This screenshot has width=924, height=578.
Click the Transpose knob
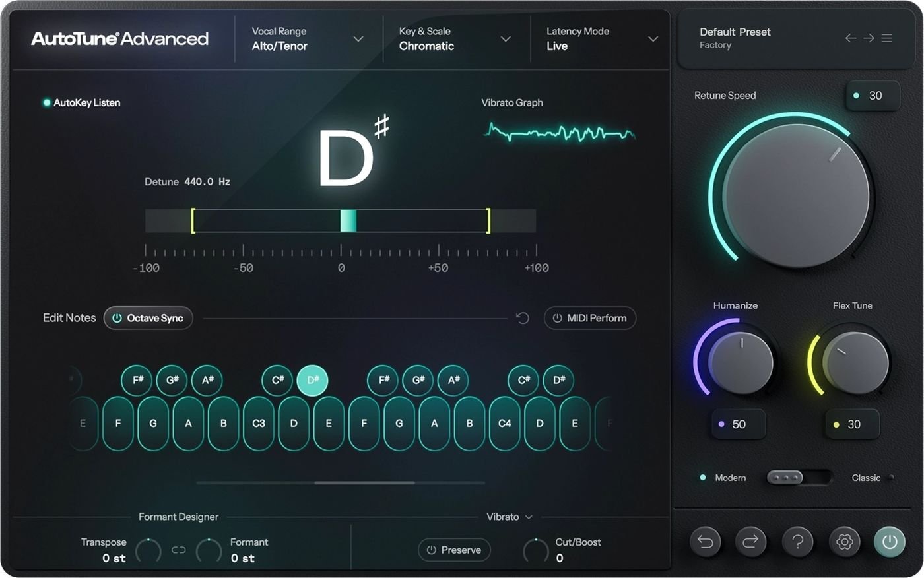click(148, 550)
